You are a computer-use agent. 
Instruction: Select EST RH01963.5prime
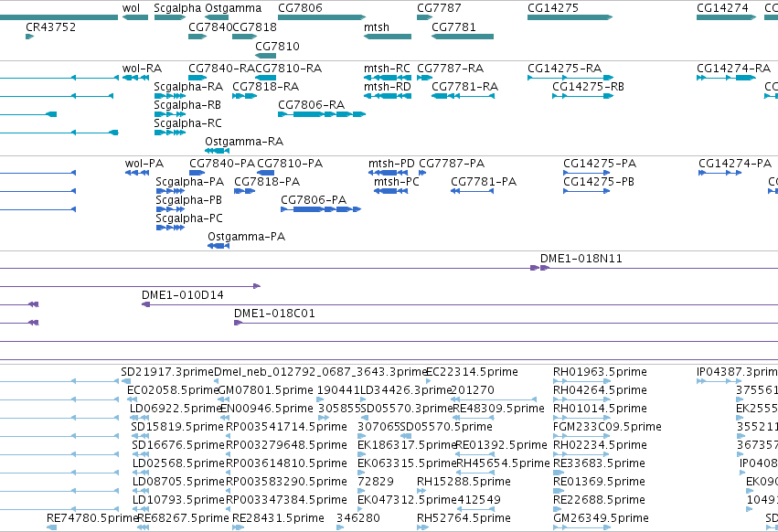coord(600,372)
